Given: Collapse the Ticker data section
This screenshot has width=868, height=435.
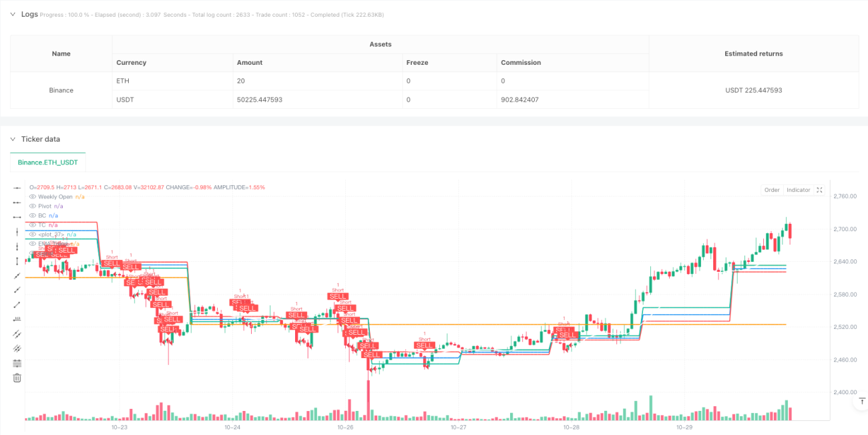Looking at the screenshot, I should click(x=11, y=139).
